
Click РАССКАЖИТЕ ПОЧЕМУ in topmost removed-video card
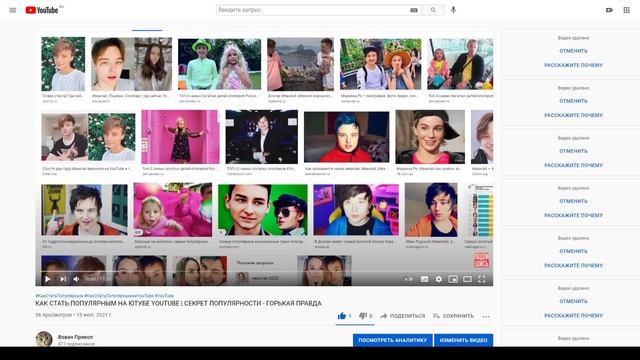click(x=573, y=65)
